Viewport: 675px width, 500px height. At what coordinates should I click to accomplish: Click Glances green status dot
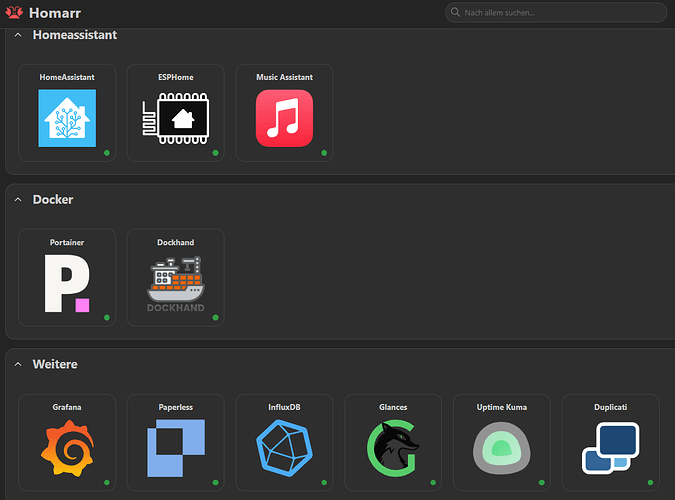point(433,483)
